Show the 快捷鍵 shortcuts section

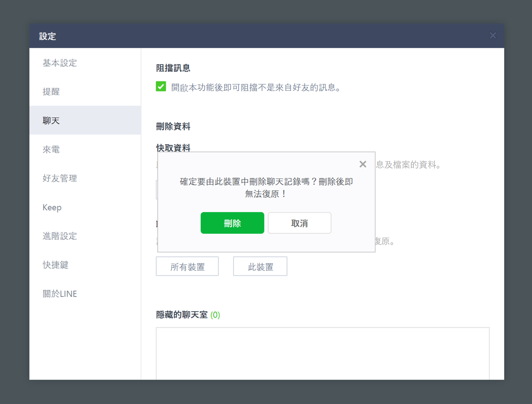[x=85, y=265]
